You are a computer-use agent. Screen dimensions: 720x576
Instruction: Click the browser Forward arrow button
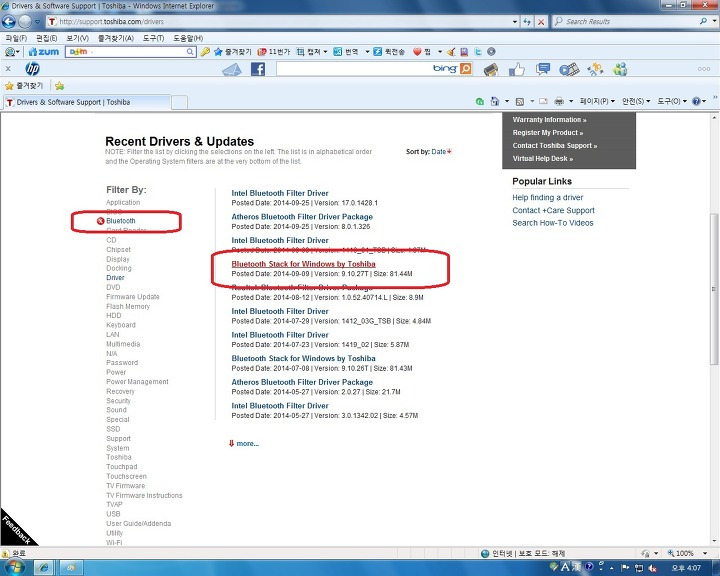25,21
